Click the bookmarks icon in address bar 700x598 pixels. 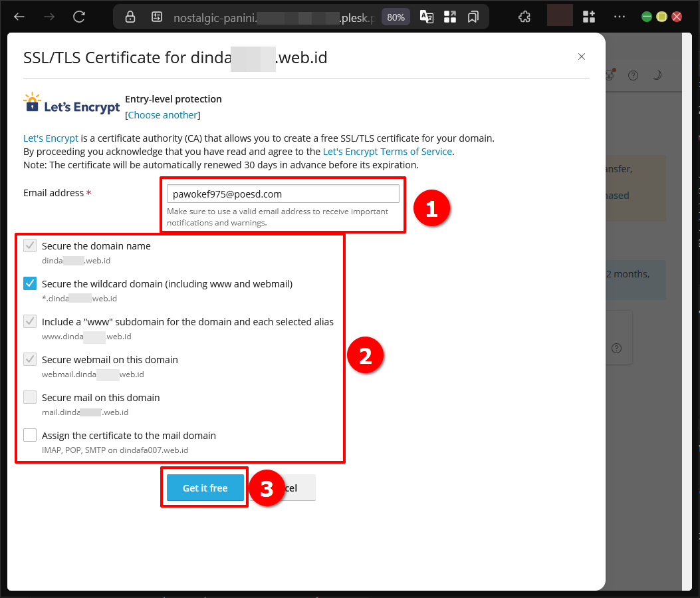(x=473, y=17)
